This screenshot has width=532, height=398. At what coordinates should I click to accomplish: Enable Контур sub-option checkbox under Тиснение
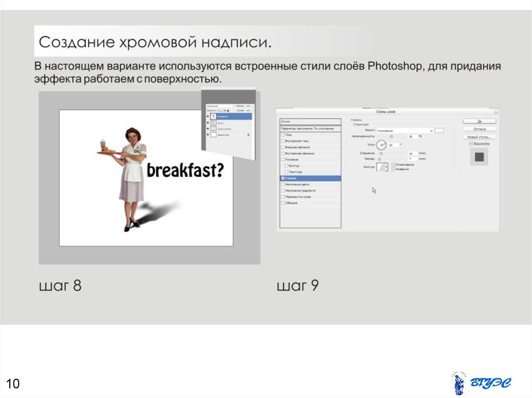(x=287, y=166)
